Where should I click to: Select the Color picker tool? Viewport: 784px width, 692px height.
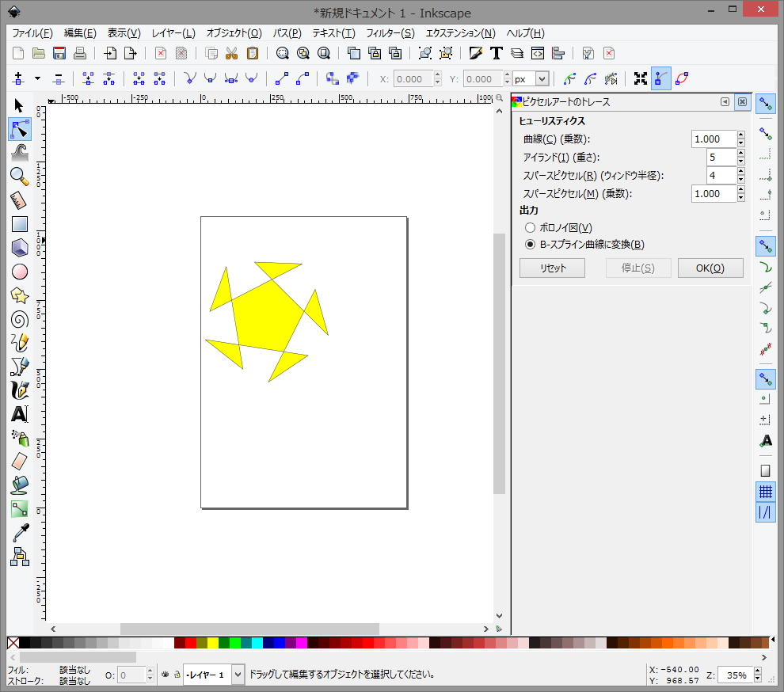point(20,533)
